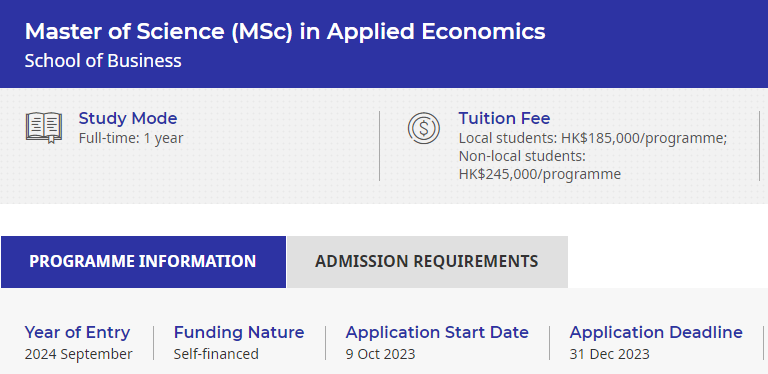
Task: Click the non-local HK$245,000/programme fee text
Action: point(539,165)
